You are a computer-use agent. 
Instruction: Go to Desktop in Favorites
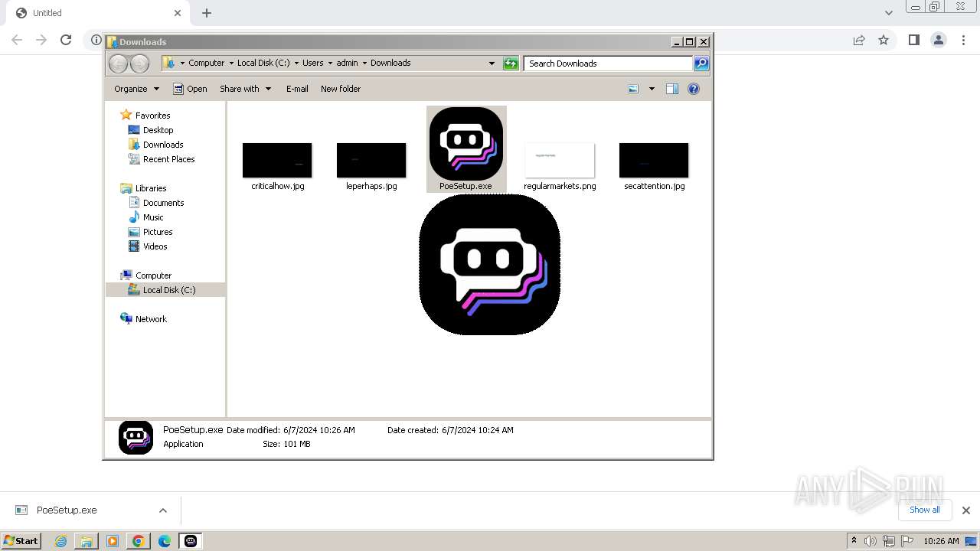[158, 130]
